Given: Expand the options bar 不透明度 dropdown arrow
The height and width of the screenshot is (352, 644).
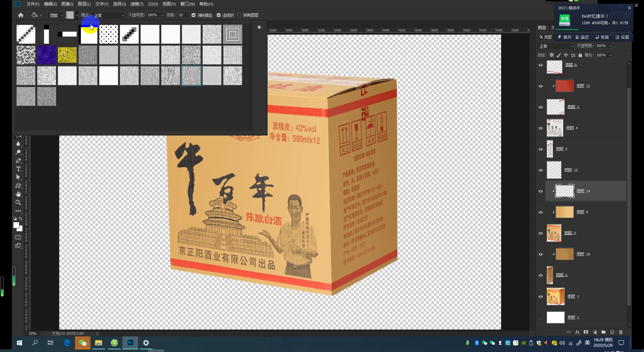Looking at the screenshot, I should click(x=162, y=15).
